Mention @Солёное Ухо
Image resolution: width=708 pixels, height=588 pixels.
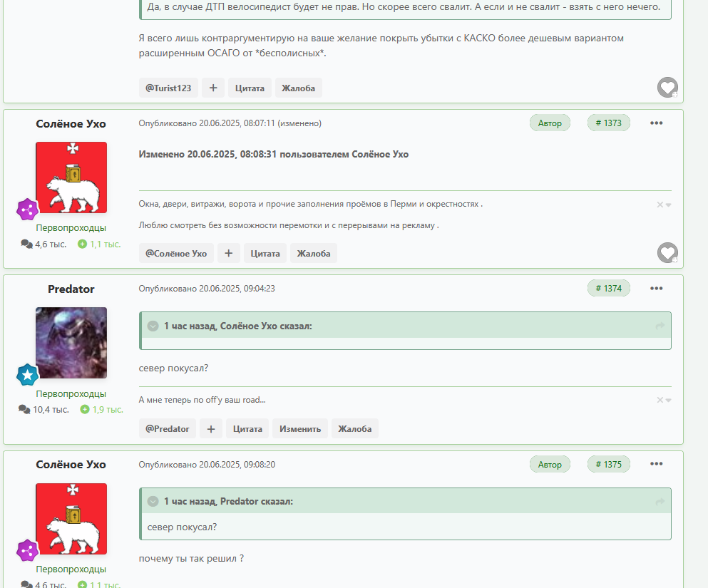coord(176,253)
